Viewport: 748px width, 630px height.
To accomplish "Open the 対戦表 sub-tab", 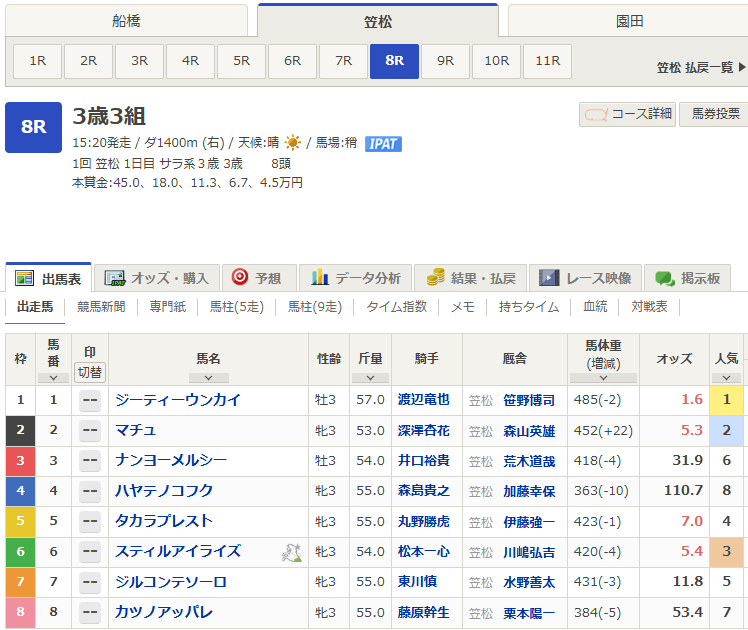I will coord(649,307).
